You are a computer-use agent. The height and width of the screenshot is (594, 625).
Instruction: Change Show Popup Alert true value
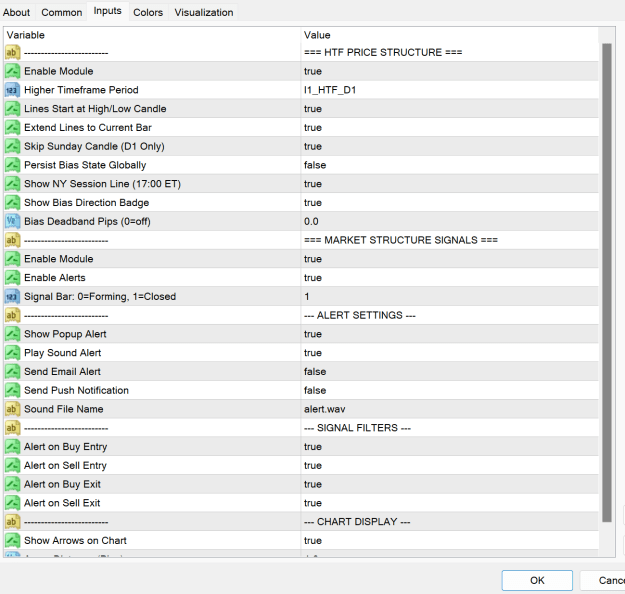tap(450, 334)
